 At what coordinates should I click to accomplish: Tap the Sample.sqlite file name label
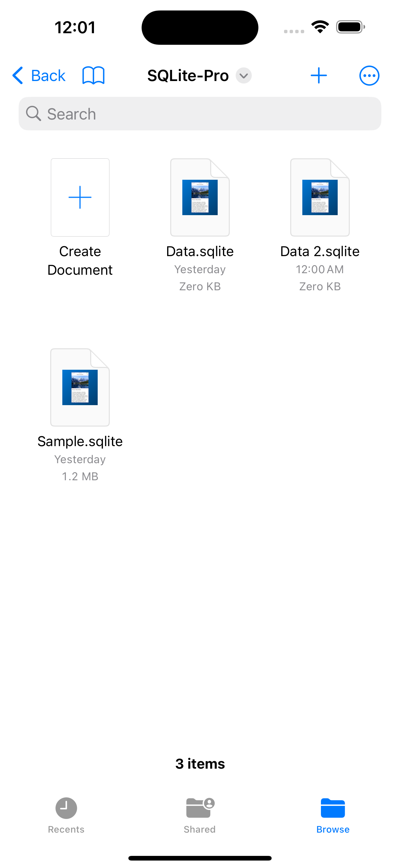[x=80, y=441]
